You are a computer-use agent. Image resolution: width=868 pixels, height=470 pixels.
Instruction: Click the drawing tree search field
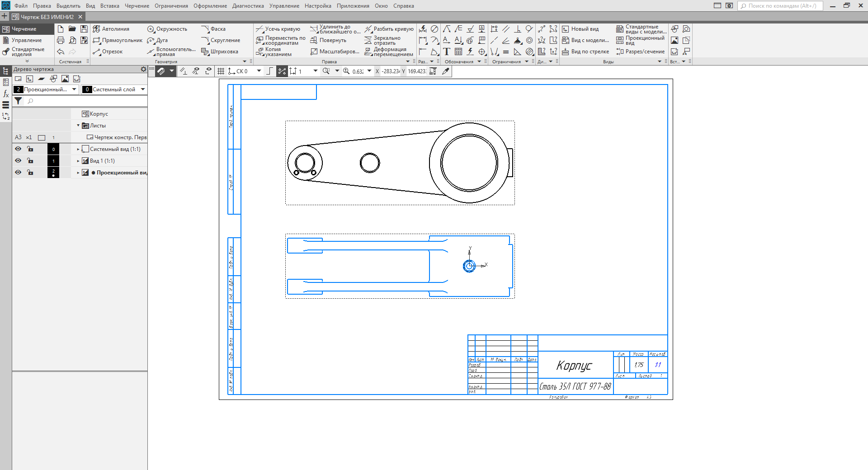click(x=86, y=101)
